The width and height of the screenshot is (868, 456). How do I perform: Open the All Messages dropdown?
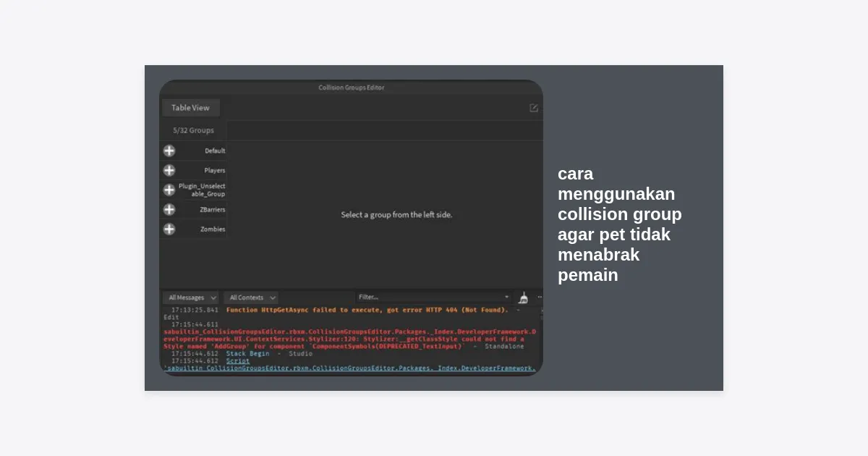tap(191, 297)
